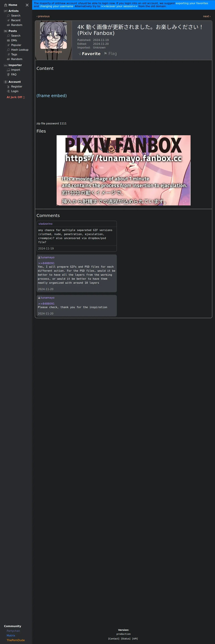Screen dimensions: 215x644
Task: Go to the next post
Action: [207, 16]
